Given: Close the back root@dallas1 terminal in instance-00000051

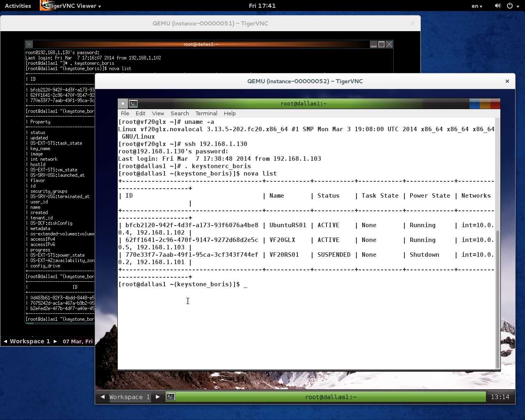Looking at the screenshot, I should click(x=389, y=44).
